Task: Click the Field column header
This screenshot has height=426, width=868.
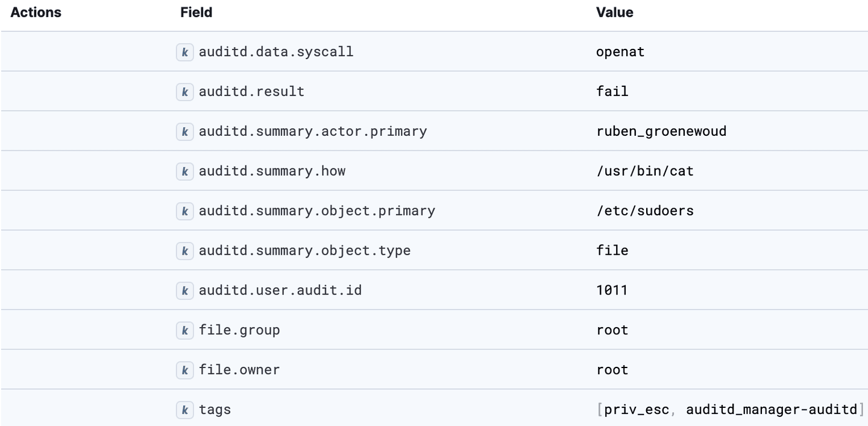Action: 196,12
